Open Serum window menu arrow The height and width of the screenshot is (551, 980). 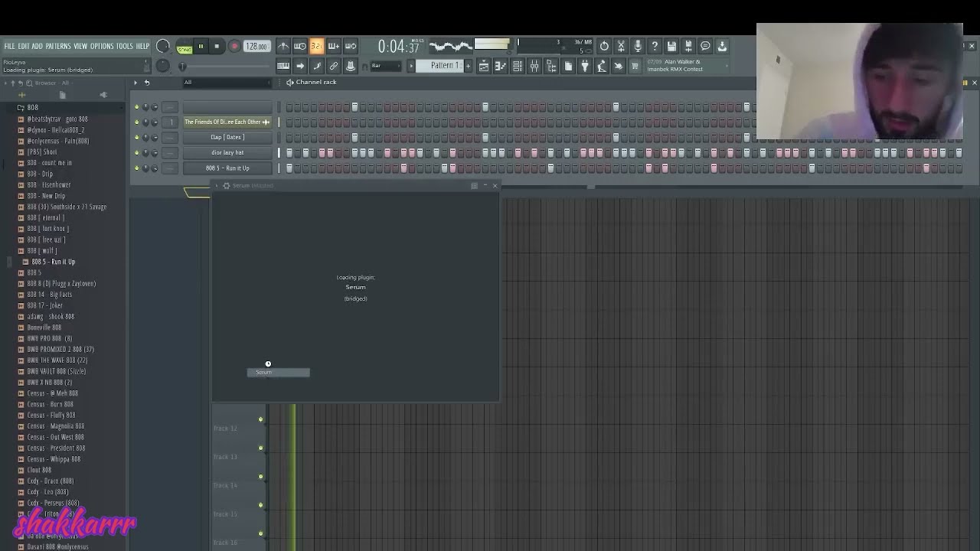pos(217,185)
